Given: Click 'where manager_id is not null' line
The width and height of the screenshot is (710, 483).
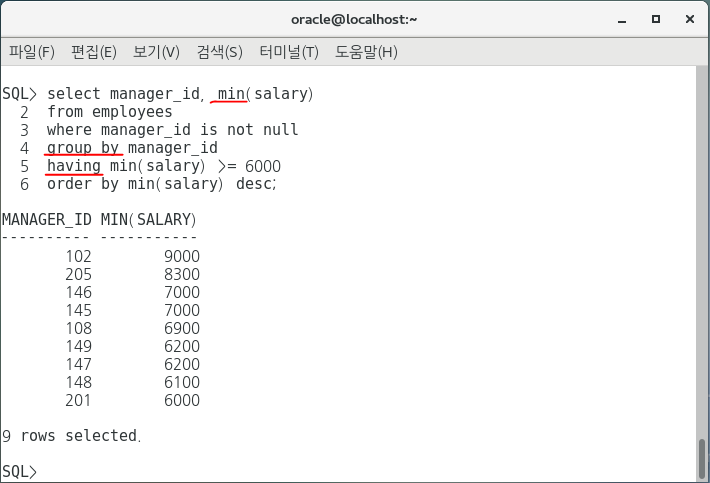Looking at the screenshot, I should click(x=173, y=130).
